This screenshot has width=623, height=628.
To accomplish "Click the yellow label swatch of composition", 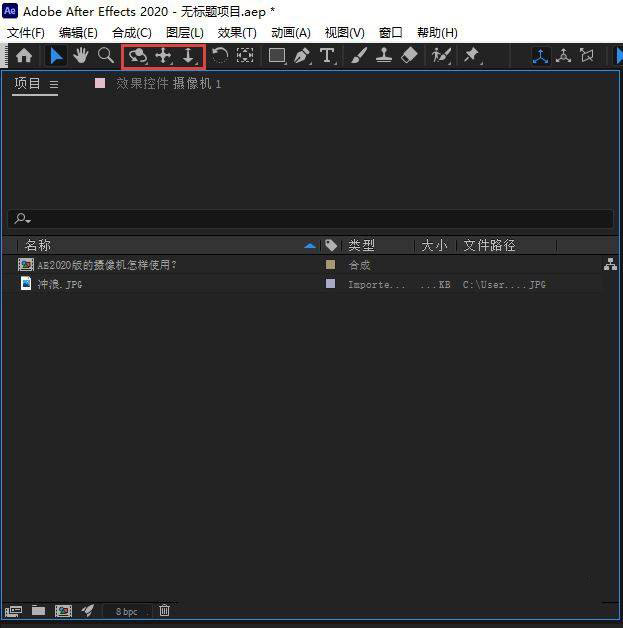I will coord(330,264).
